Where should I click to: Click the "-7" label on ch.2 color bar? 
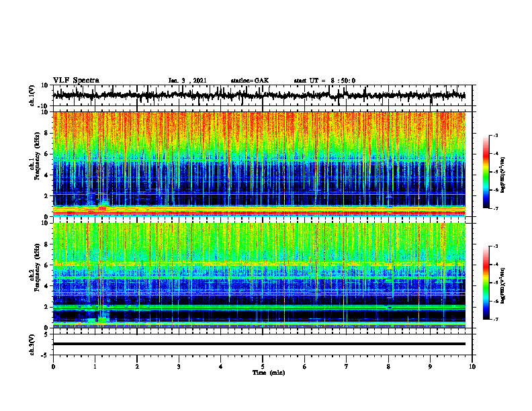[496, 319]
